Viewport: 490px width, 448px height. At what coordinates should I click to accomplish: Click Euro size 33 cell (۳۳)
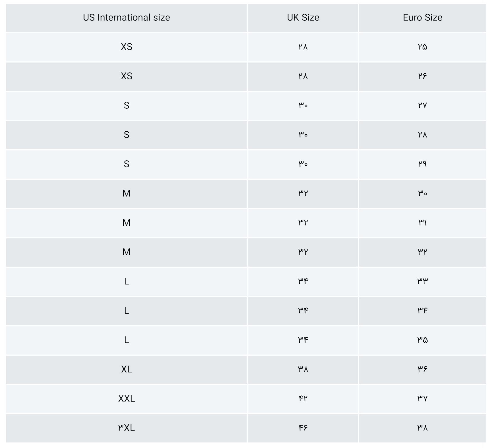click(423, 281)
